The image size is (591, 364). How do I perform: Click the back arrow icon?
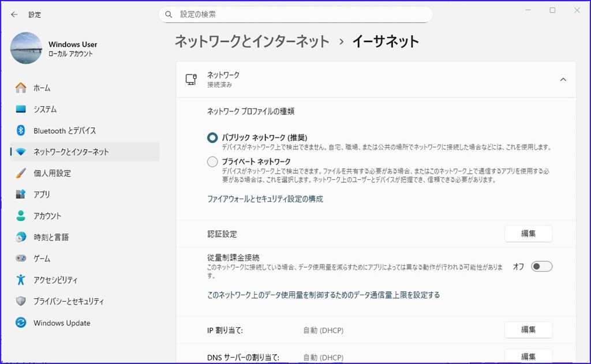13,14
